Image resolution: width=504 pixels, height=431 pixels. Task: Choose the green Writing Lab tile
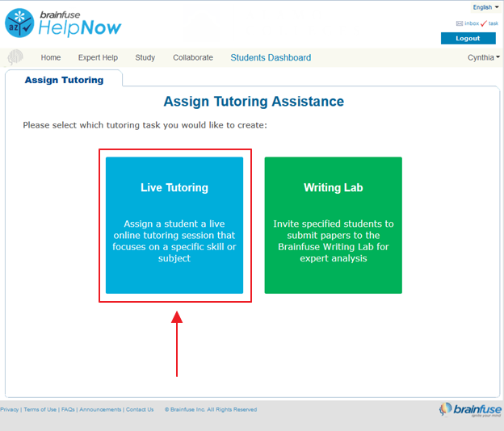tap(333, 225)
